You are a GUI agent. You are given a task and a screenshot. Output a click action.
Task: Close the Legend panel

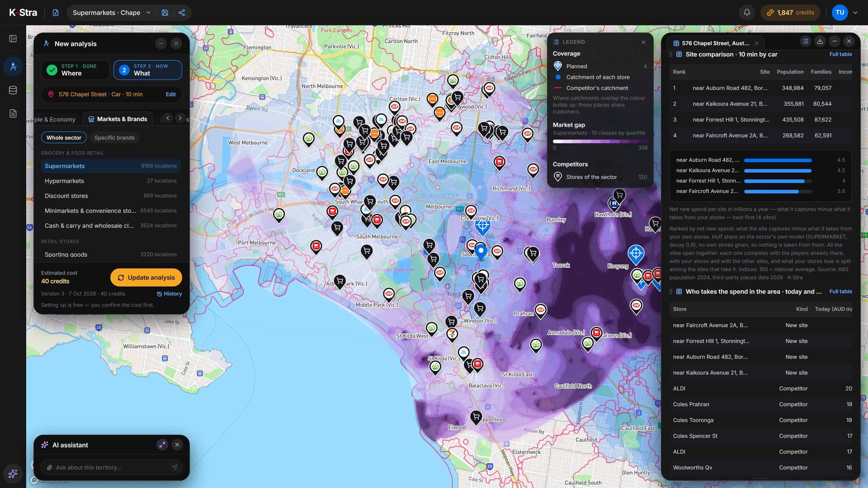click(x=643, y=42)
